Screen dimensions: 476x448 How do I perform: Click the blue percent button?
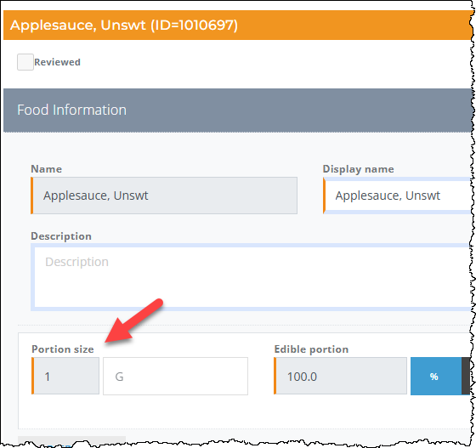tap(436, 377)
